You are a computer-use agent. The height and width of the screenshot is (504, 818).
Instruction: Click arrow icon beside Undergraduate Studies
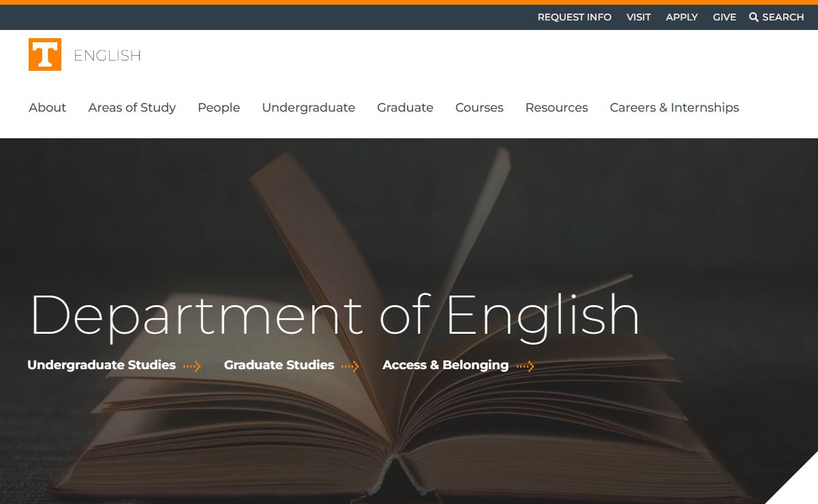click(192, 366)
